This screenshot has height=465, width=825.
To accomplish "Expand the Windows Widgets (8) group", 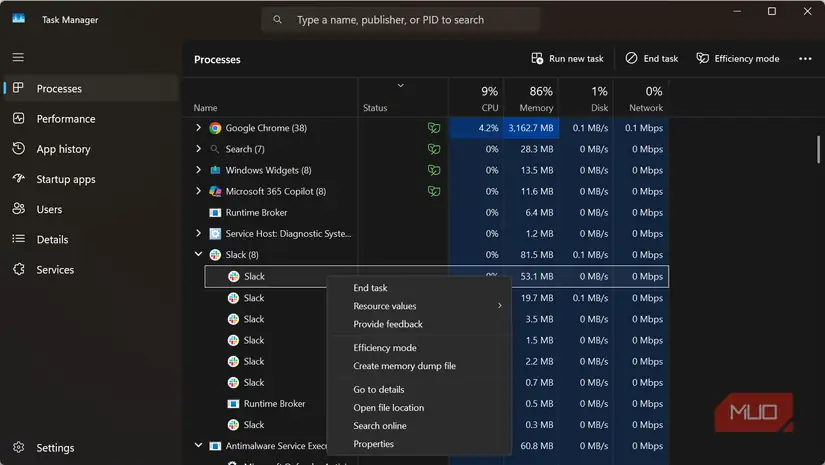I will [x=198, y=169].
